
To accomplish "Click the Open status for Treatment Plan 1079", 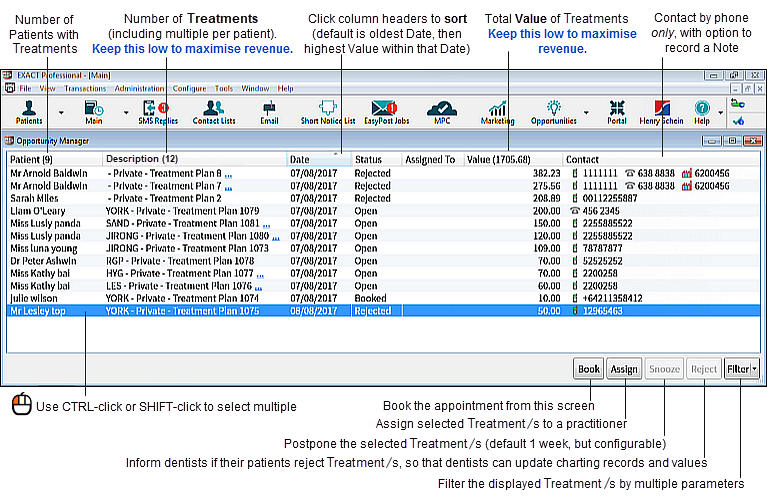I will (366, 211).
